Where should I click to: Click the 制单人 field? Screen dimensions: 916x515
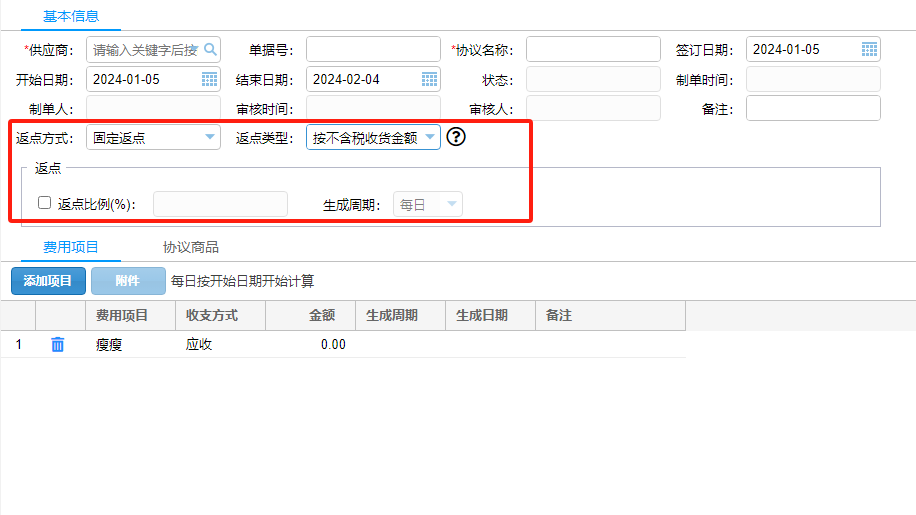coord(153,109)
